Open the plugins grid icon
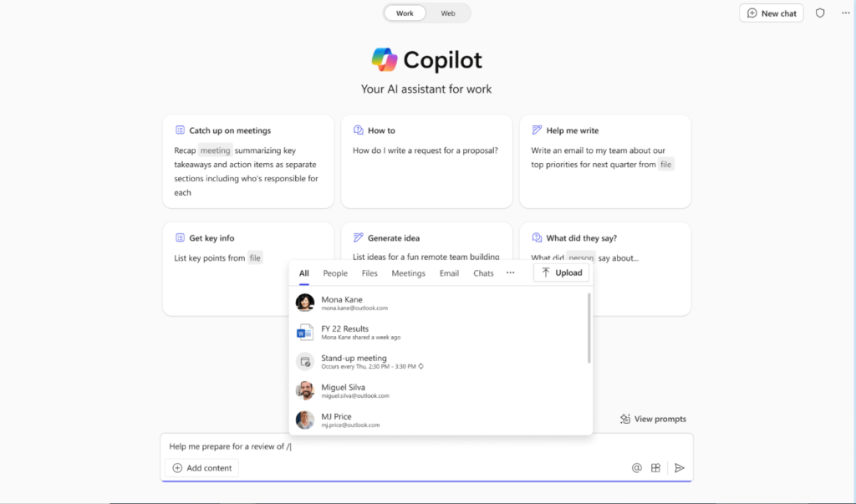This screenshot has height=504, width=856. (x=655, y=468)
